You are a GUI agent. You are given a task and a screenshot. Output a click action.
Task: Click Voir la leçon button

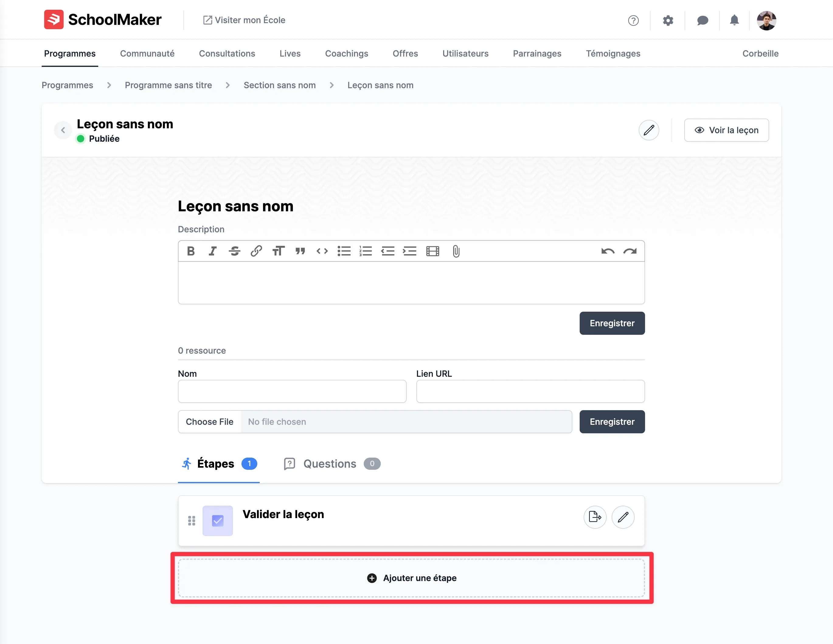pyautogui.click(x=726, y=130)
